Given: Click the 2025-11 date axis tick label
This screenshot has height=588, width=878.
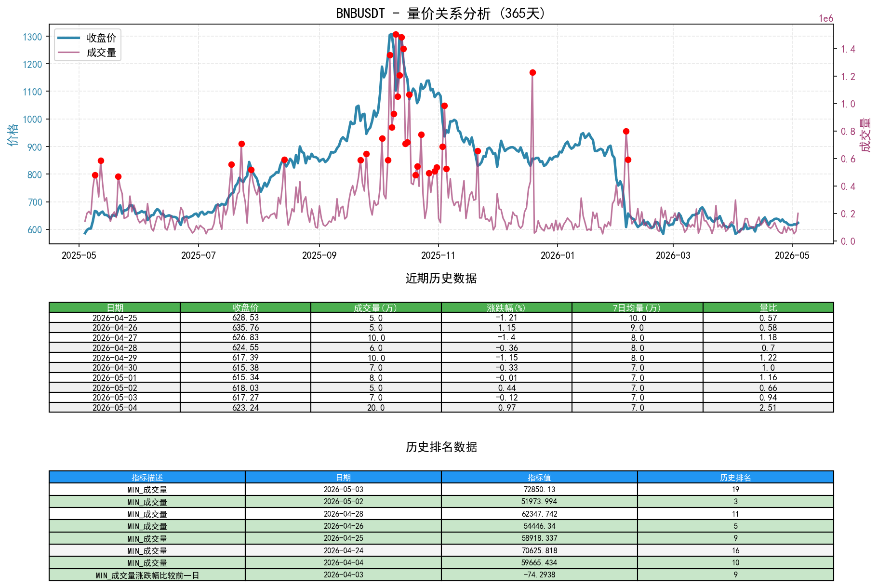Looking at the screenshot, I should (438, 255).
